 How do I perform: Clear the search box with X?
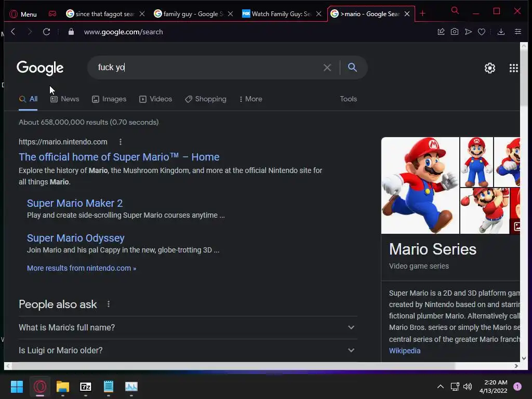[327, 68]
